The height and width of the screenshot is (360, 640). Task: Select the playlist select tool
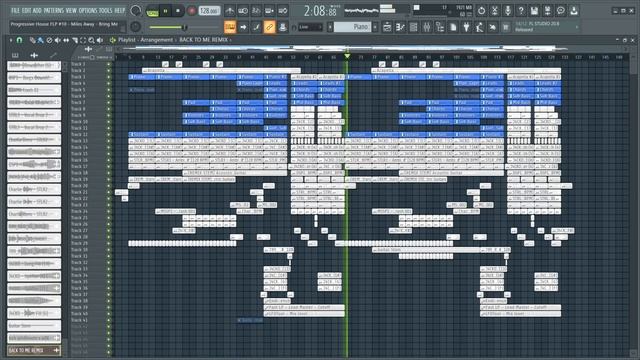pyautogui.click(x=83, y=40)
